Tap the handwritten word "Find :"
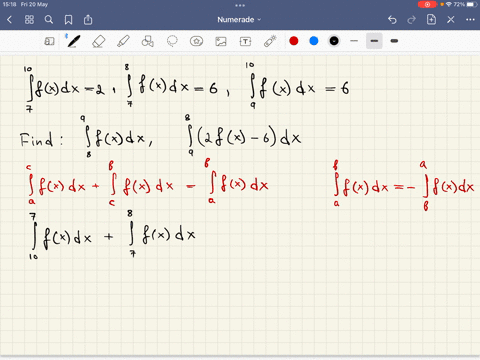The image size is (480, 360). (41, 140)
